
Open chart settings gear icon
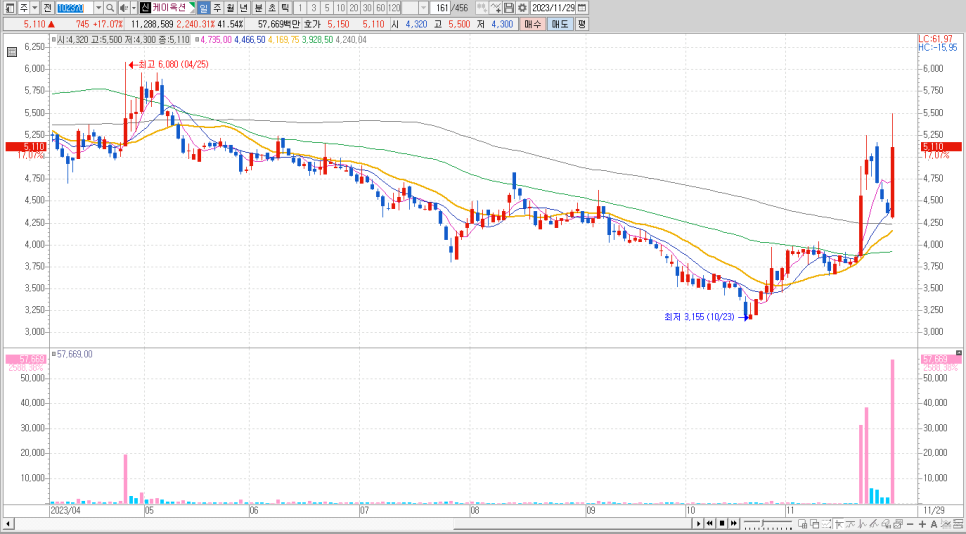pos(522,8)
